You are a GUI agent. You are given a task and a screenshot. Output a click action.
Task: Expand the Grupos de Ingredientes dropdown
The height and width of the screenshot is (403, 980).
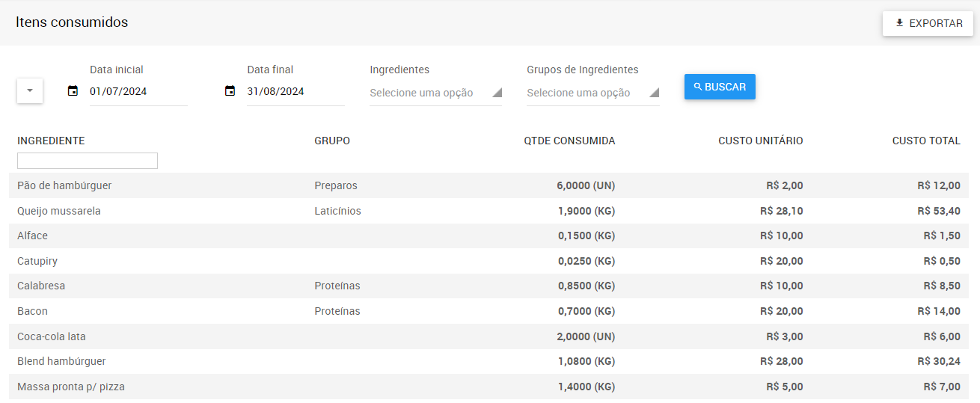592,93
